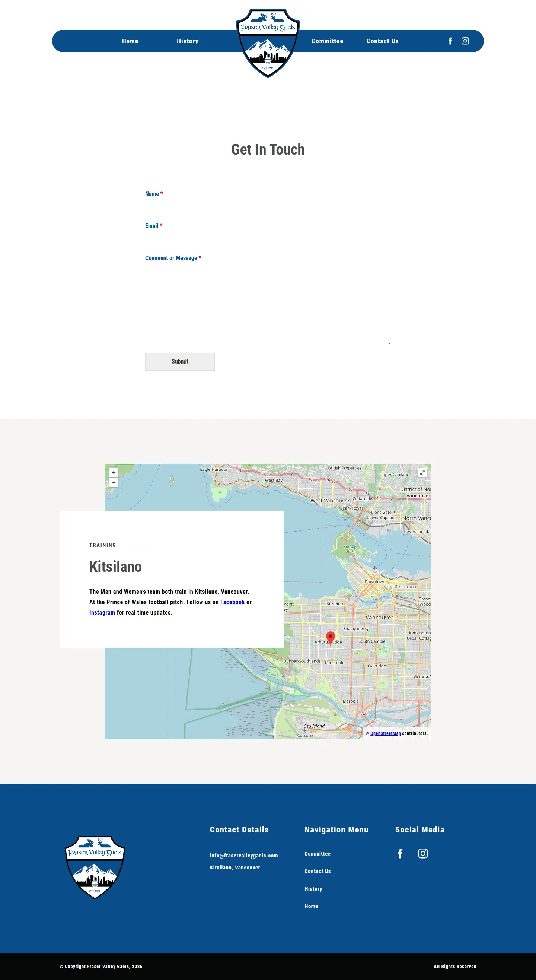Open History in top navigation
Viewport: 536px width, 980px height.
click(x=187, y=41)
